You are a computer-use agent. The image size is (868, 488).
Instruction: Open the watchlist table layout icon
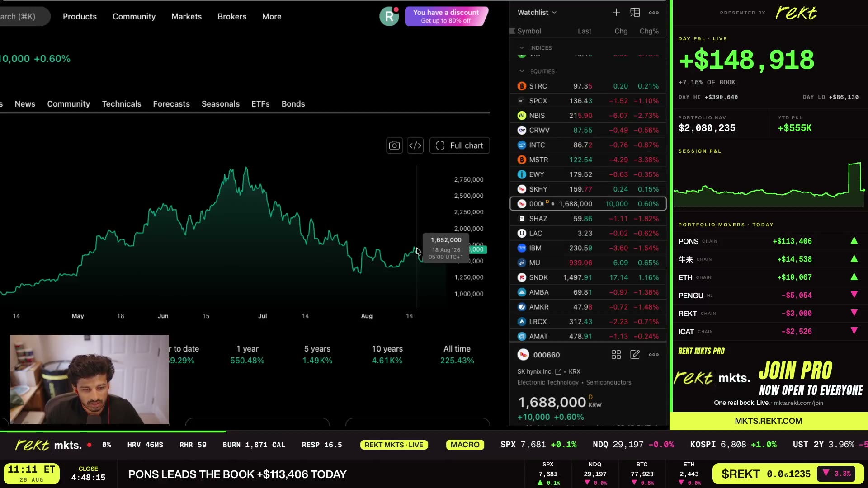click(x=635, y=13)
